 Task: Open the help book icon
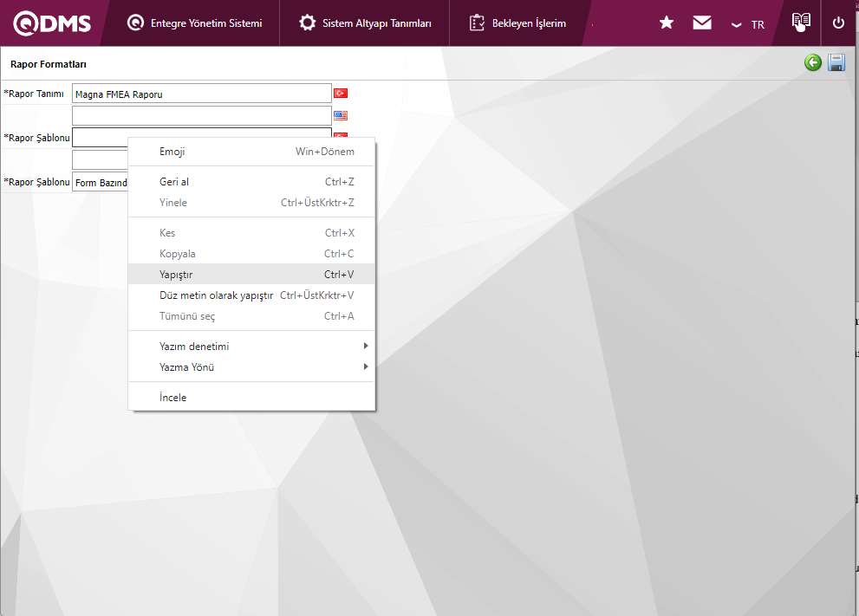pyautogui.click(x=801, y=22)
